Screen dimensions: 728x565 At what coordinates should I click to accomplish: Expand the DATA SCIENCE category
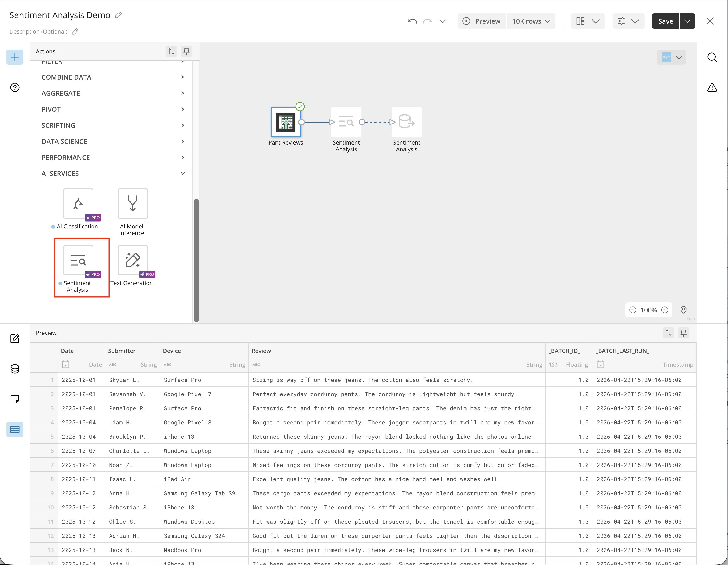tap(113, 141)
